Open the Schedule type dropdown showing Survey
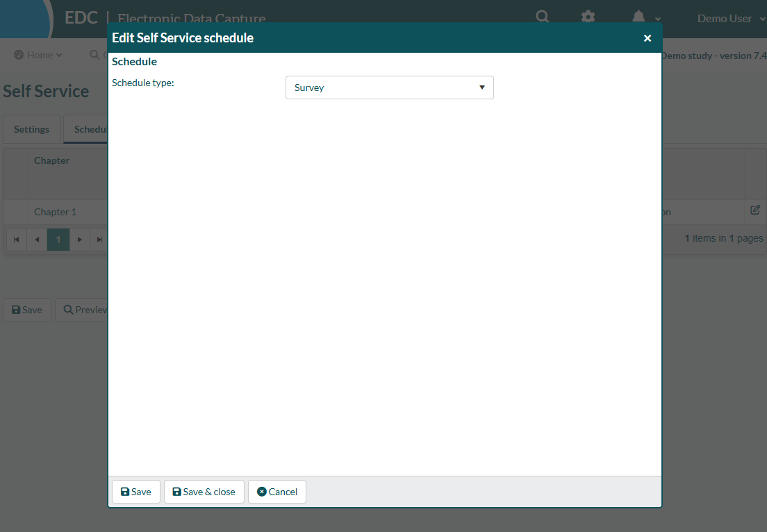Image resolution: width=767 pixels, height=532 pixels. click(389, 88)
